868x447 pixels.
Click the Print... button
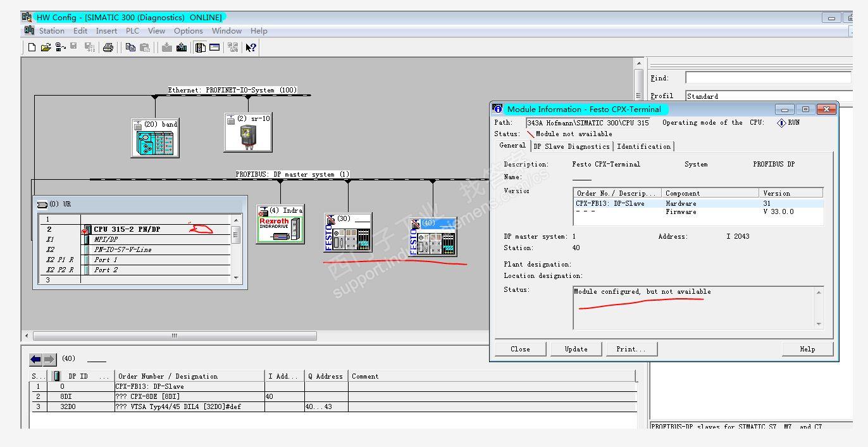coord(631,349)
